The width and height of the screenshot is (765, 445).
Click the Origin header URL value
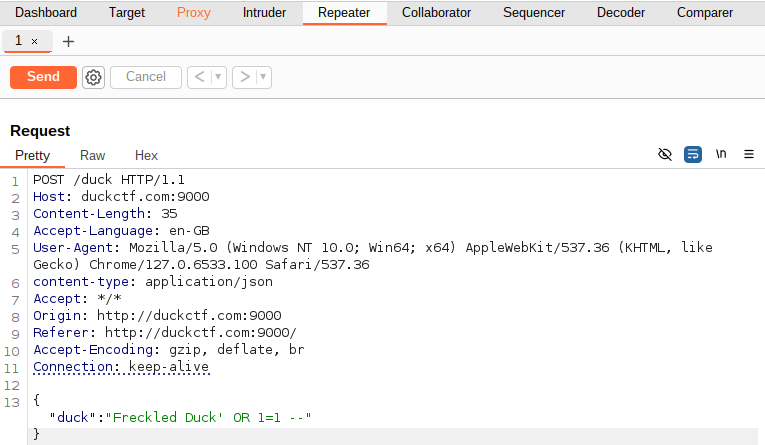189,316
